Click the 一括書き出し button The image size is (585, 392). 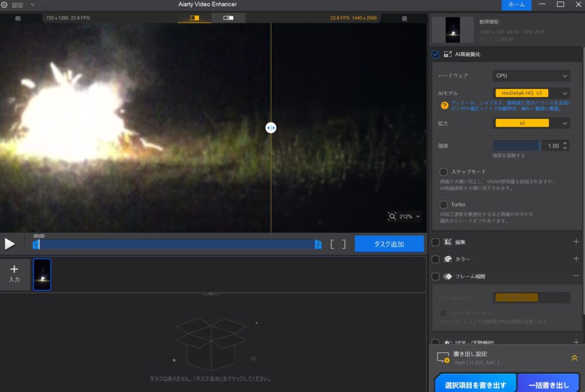click(x=548, y=385)
